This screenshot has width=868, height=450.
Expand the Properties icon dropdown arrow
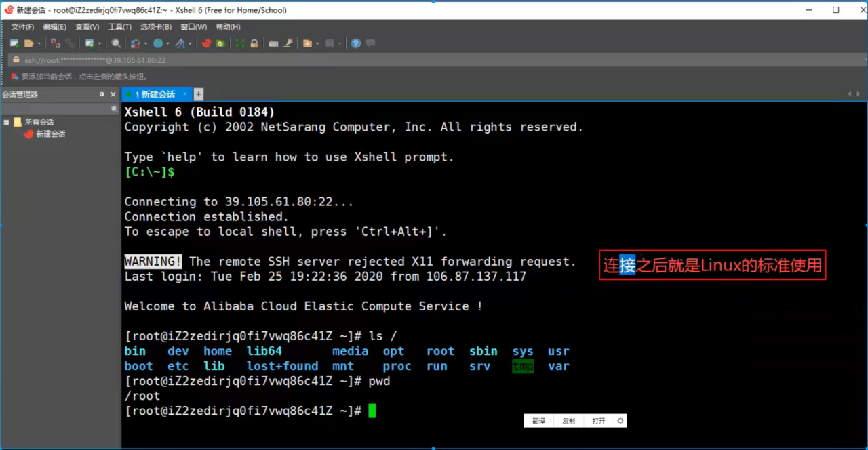[100, 43]
